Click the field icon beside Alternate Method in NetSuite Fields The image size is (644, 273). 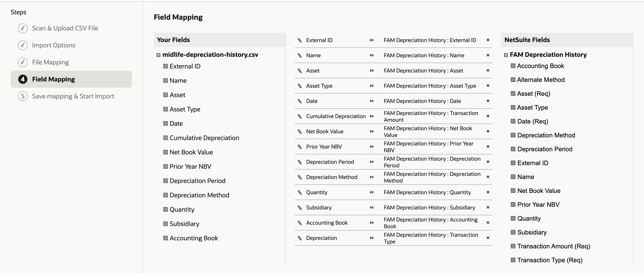tap(513, 80)
